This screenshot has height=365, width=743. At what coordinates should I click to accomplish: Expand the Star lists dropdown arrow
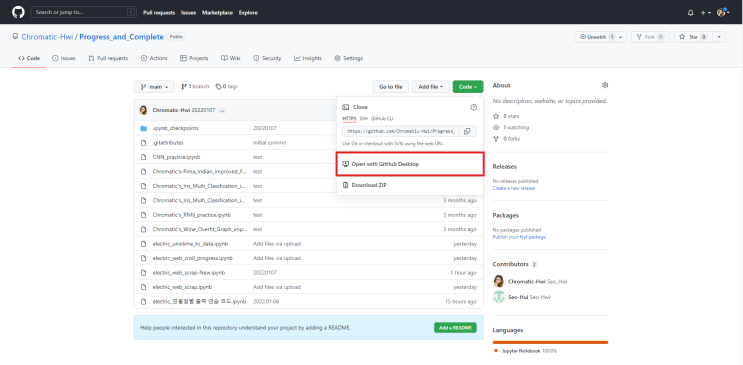tap(719, 37)
